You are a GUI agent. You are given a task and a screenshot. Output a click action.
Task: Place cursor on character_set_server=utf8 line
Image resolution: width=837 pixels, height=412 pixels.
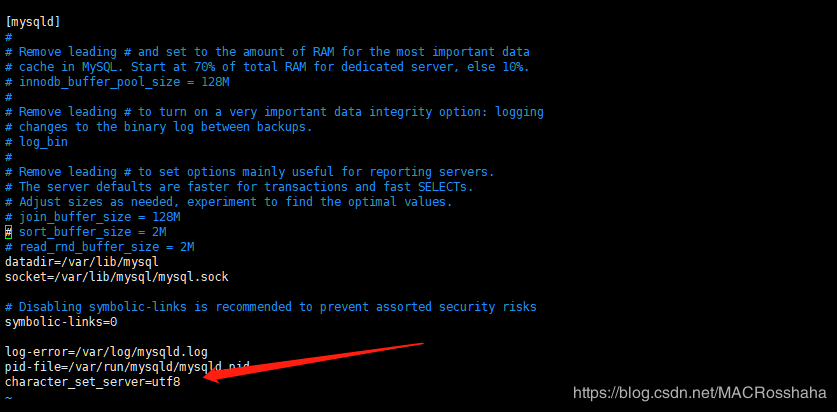[92, 382]
